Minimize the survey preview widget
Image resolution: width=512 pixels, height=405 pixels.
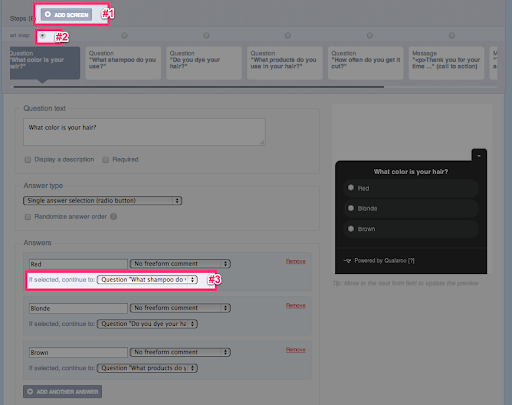479,156
